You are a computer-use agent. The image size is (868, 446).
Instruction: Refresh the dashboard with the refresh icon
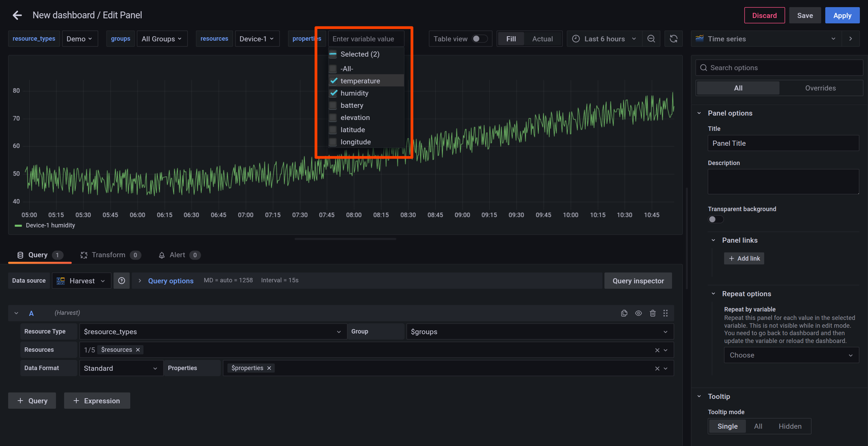pos(673,39)
